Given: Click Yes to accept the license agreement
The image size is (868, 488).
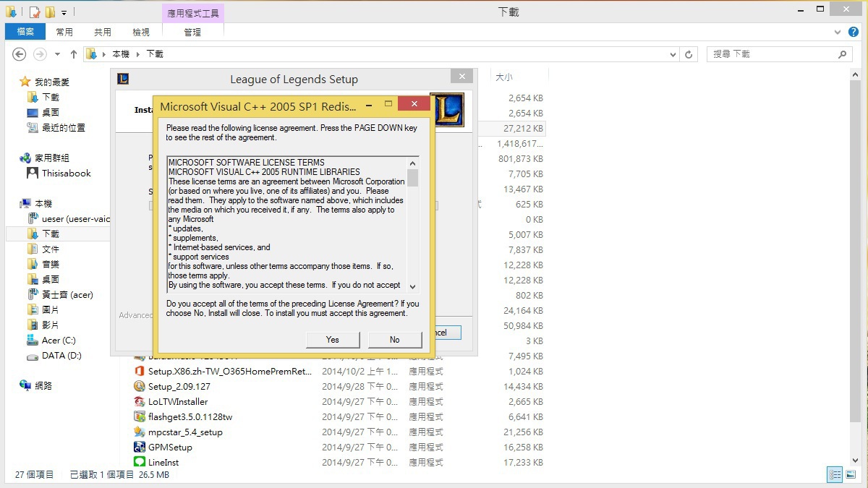Looking at the screenshot, I should (333, 340).
